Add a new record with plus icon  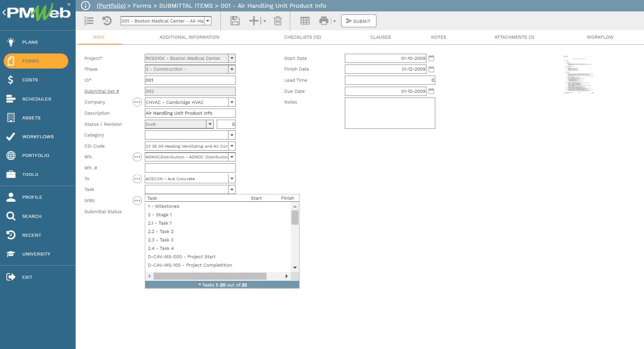[254, 21]
